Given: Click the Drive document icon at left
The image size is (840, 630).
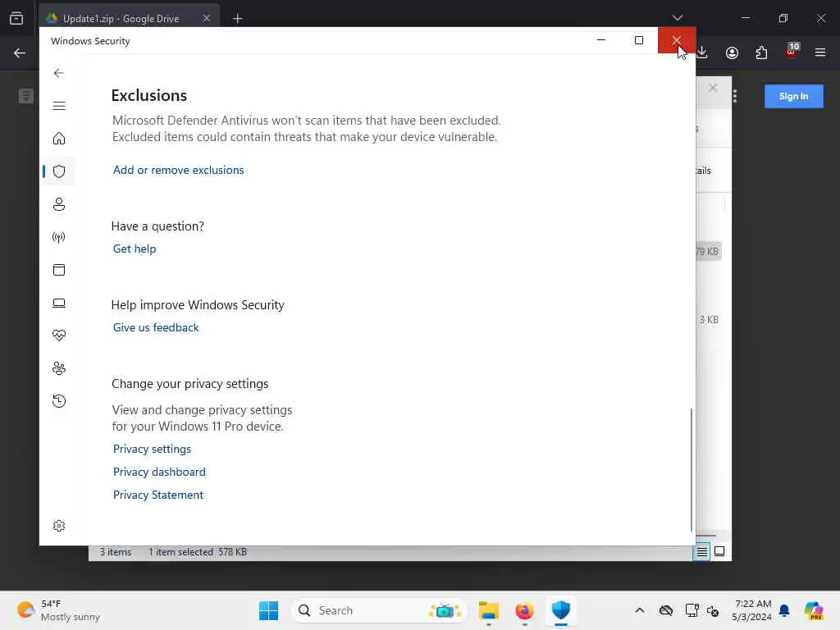Looking at the screenshot, I should click(x=25, y=97).
